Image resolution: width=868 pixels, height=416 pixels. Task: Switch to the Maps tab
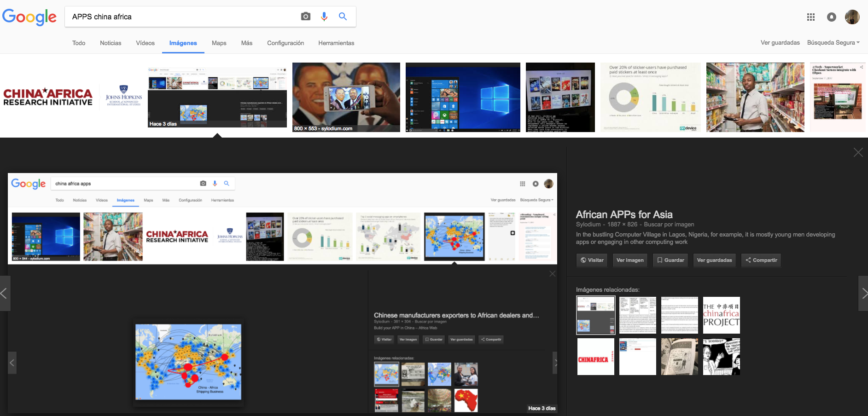click(x=219, y=43)
